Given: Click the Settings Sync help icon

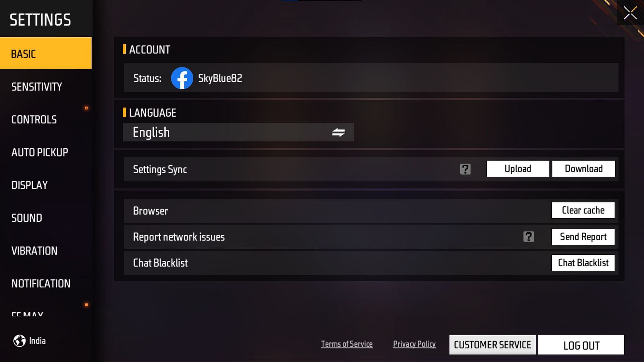Looking at the screenshot, I should tap(465, 169).
